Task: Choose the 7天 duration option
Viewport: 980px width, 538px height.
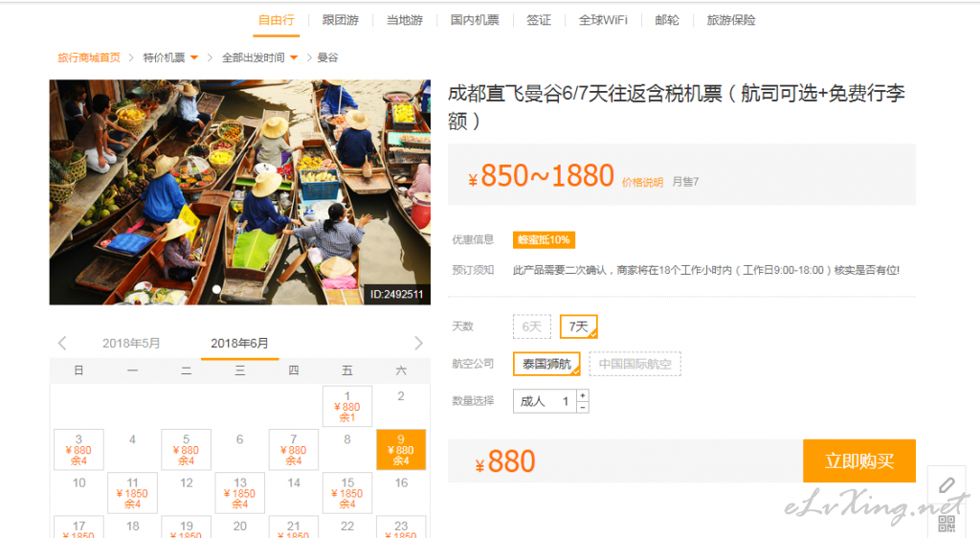Action: tap(579, 326)
